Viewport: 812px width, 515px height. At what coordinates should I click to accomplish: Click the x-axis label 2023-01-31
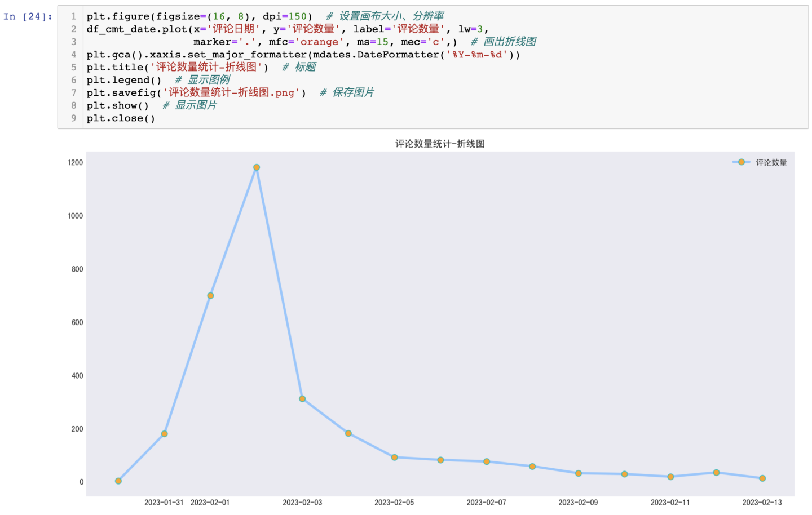[x=164, y=503]
